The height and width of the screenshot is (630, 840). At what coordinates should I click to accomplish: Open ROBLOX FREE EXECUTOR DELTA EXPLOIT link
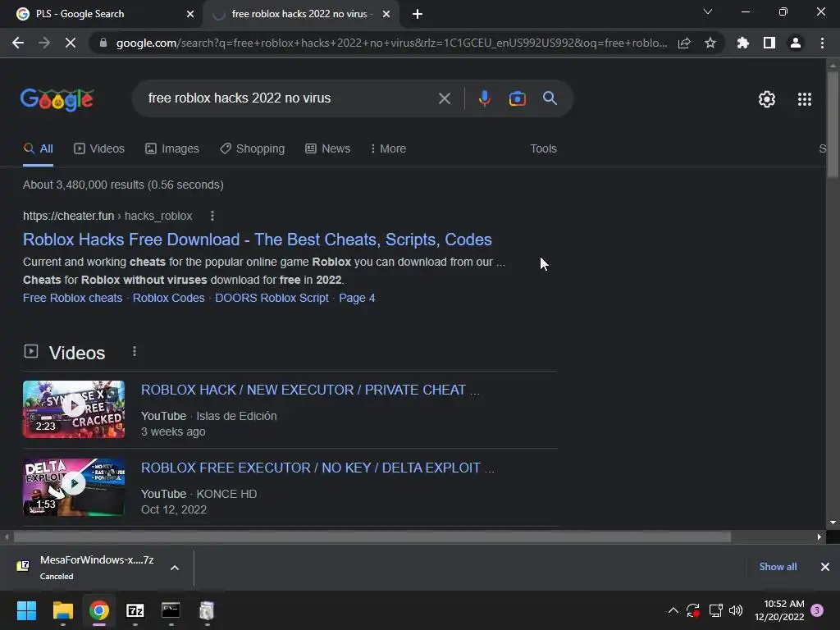coord(317,468)
